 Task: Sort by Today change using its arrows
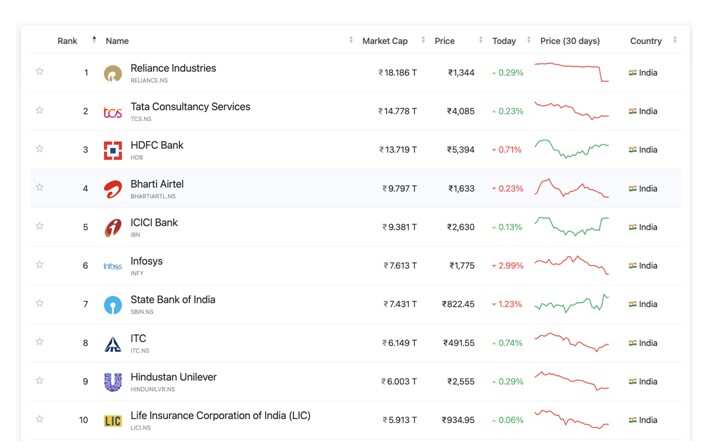tap(529, 40)
